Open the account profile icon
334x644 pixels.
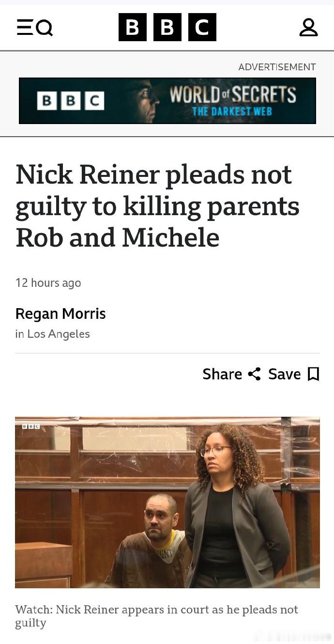308,27
